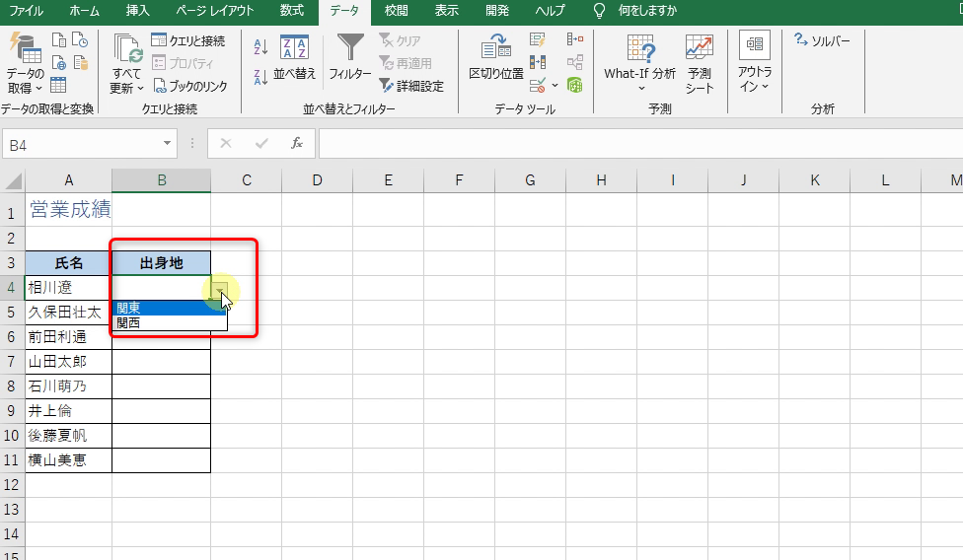Click the sort descending Z to A icon

260,77
